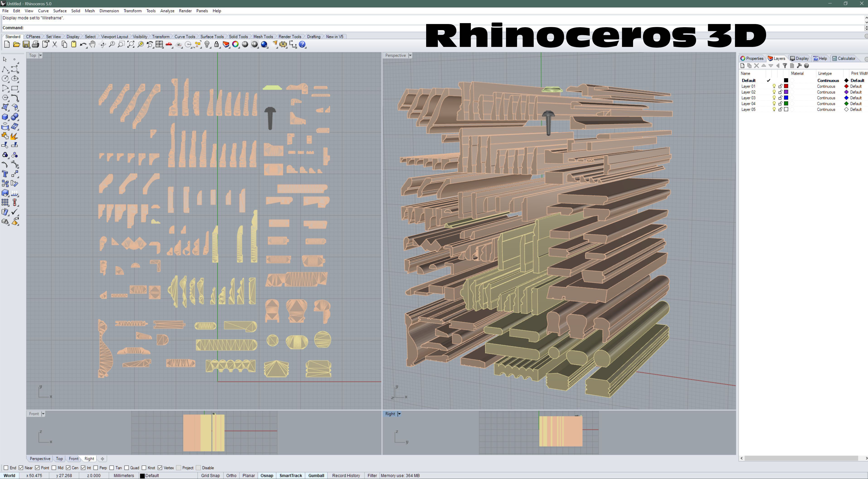
Task: Select the Circle tool in left sidebar
Action: coord(5,78)
